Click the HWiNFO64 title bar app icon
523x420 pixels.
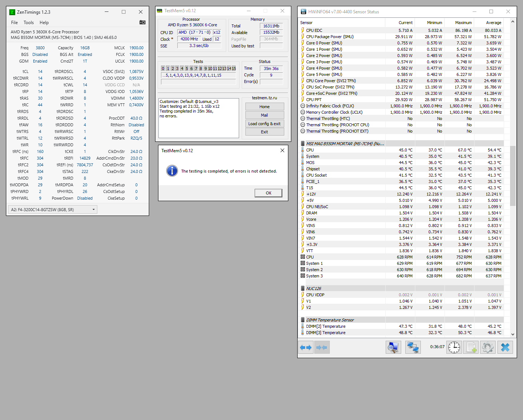click(x=304, y=12)
